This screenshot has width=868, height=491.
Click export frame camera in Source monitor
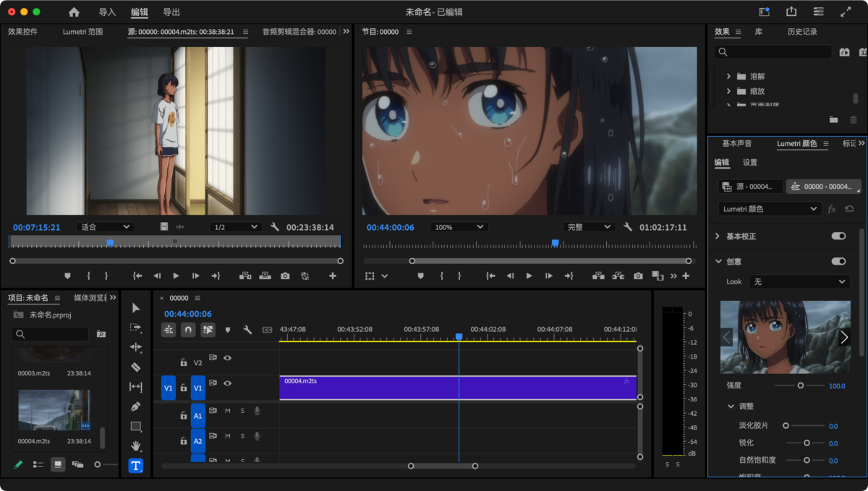click(x=285, y=276)
